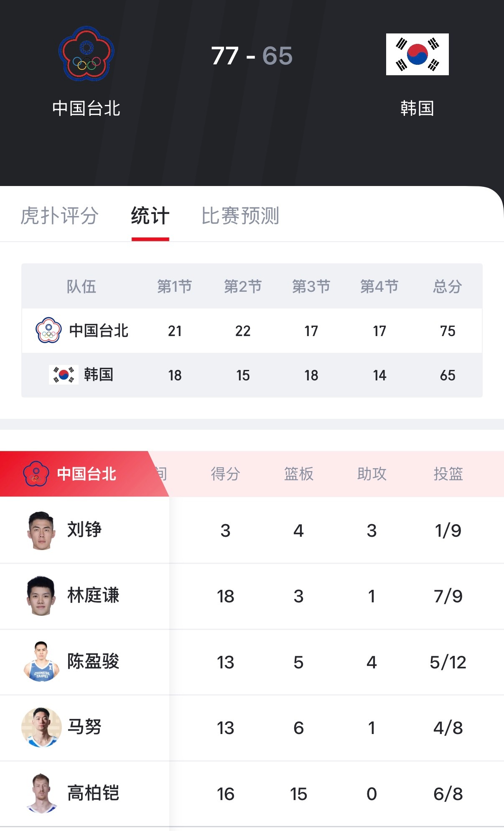Click the Chinese Taipei logo on red header banner
This screenshot has height=831, width=504.
point(36,473)
